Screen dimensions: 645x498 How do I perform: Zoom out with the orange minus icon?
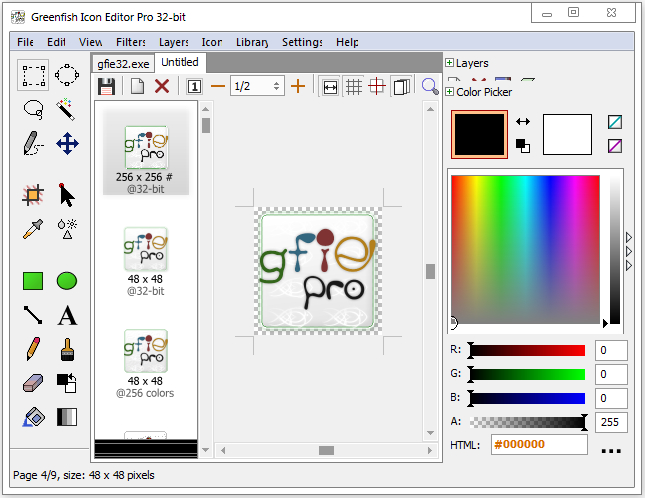(218, 86)
